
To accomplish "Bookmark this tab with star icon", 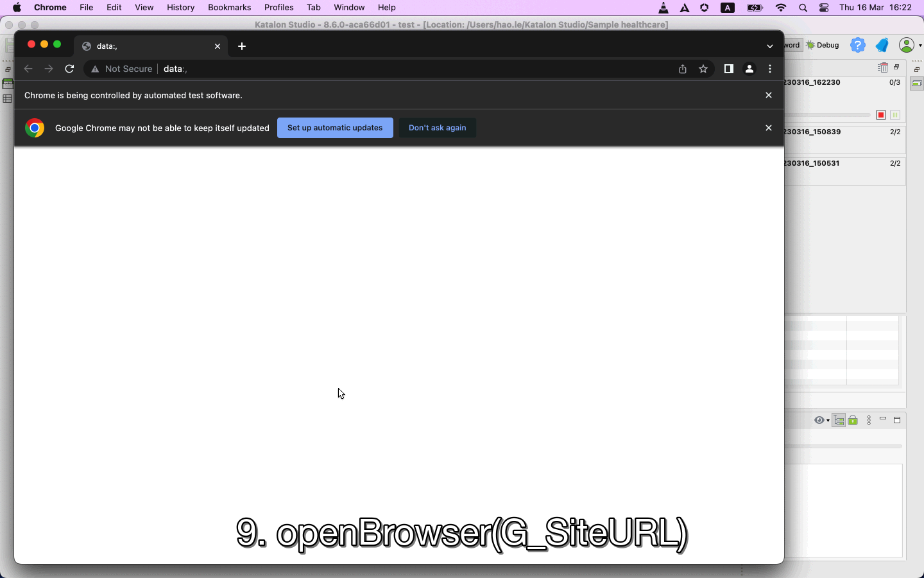I will pyautogui.click(x=704, y=69).
